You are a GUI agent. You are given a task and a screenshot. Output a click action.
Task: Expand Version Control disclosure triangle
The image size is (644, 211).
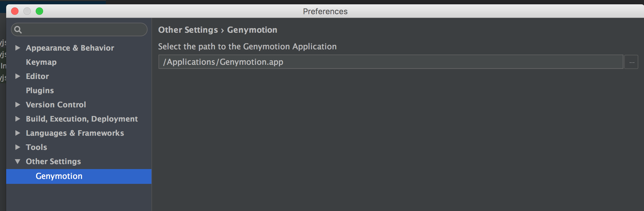(x=18, y=105)
